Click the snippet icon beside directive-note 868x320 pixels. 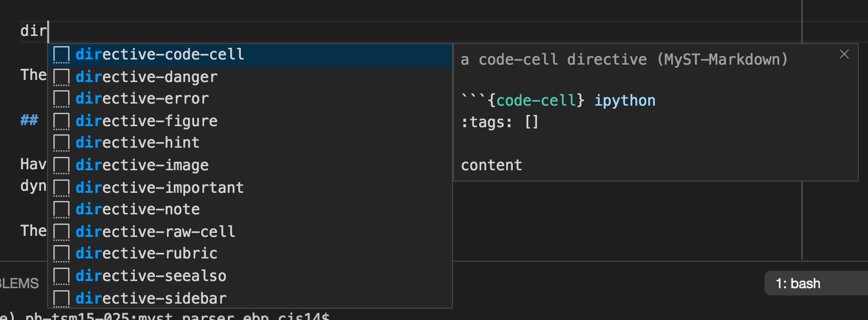[x=61, y=209]
